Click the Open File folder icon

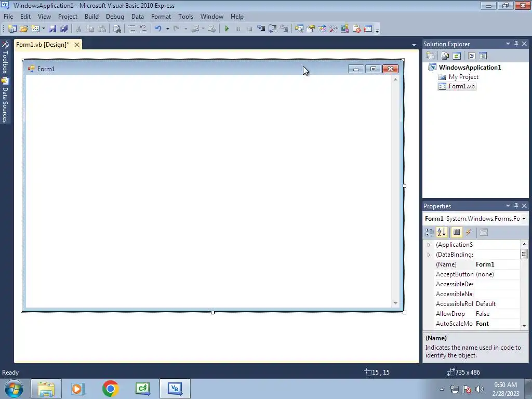(24, 29)
